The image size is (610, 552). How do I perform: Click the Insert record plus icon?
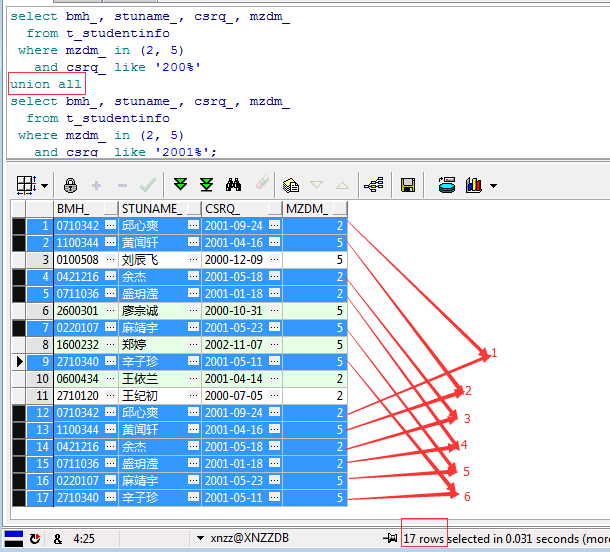pos(97,185)
